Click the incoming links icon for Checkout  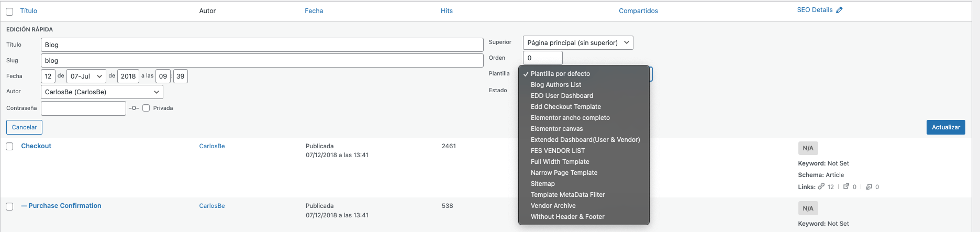(x=869, y=186)
